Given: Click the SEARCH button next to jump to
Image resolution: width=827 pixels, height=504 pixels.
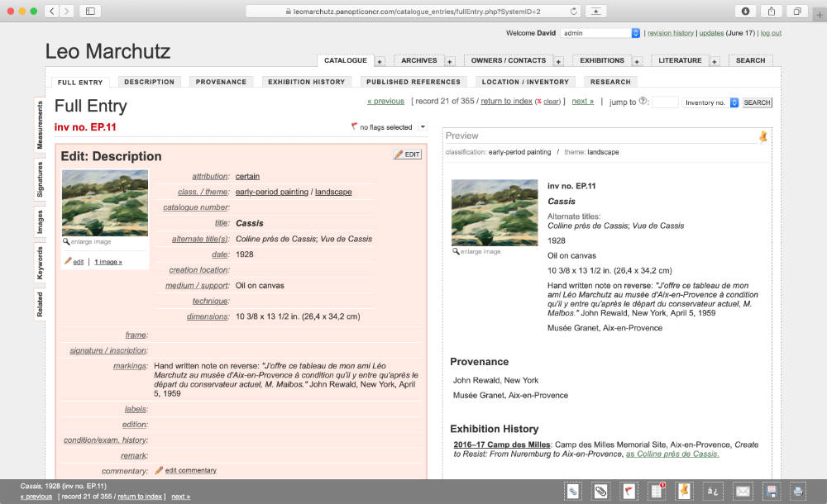Looking at the screenshot, I should pyautogui.click(x=757, y=102).
